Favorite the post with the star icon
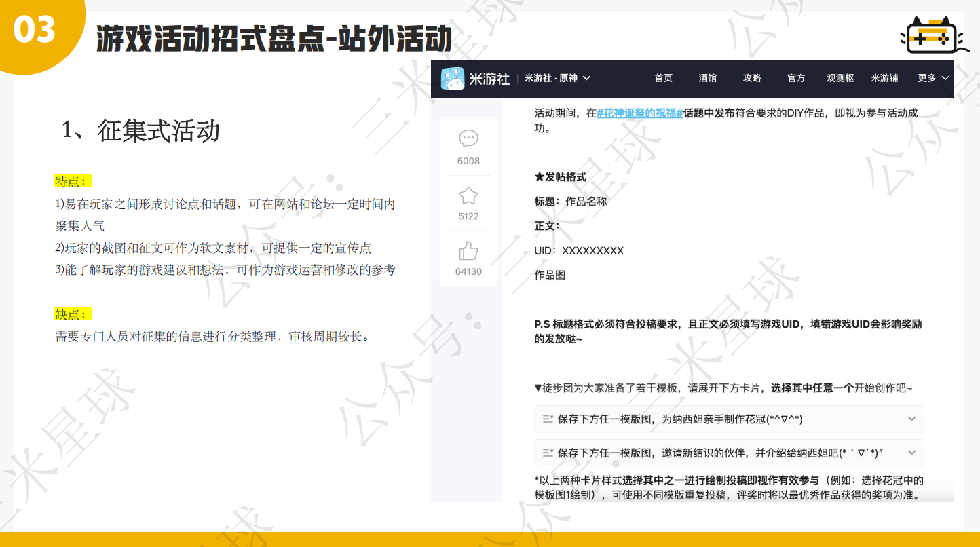 pos(468,196)
